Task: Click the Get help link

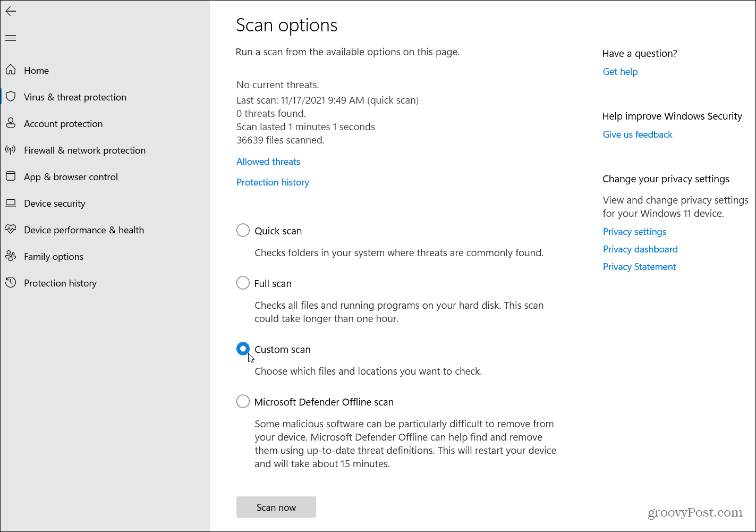Action: pos(620,72)
